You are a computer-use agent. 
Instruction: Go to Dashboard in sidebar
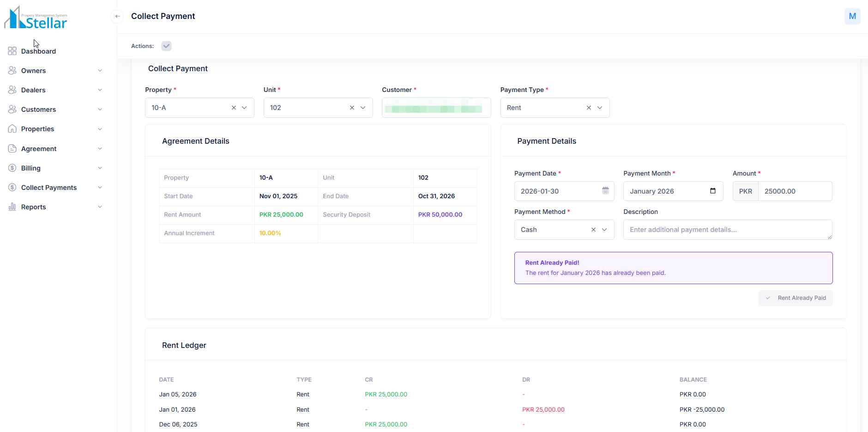38,51
